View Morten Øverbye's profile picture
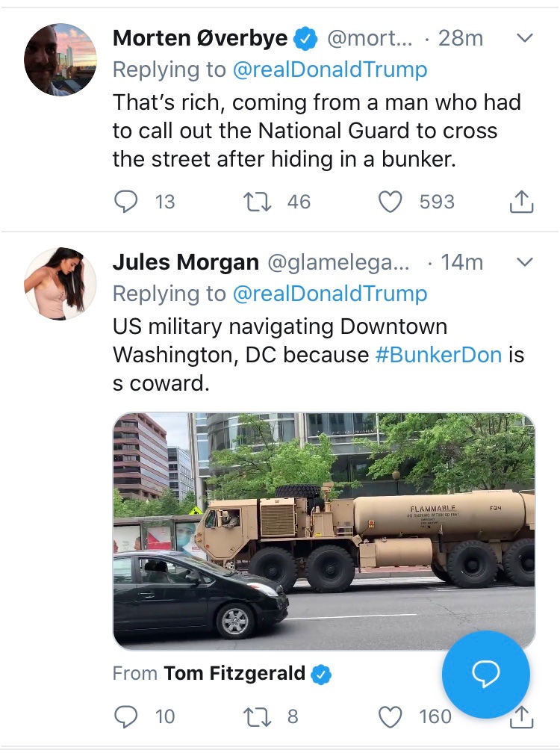Screen dimensions: 560x756 [60, 59]
